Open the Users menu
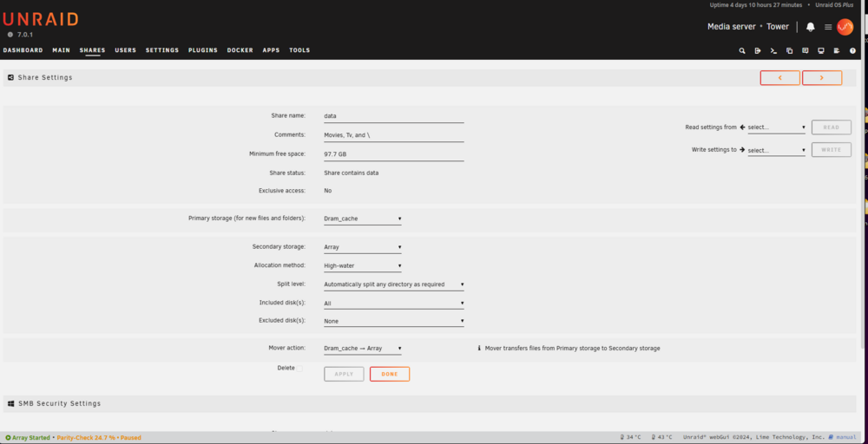This screenshot has height=444, width=868. click(125, 50)
